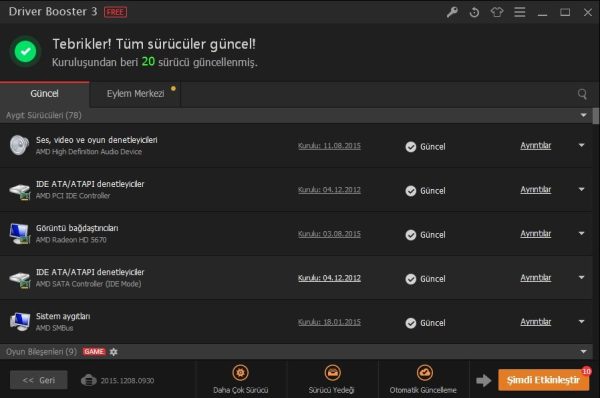Click Güncel check mark for AMD Audio Device
This screenshot has height=398, width=600.
[411, 147]
